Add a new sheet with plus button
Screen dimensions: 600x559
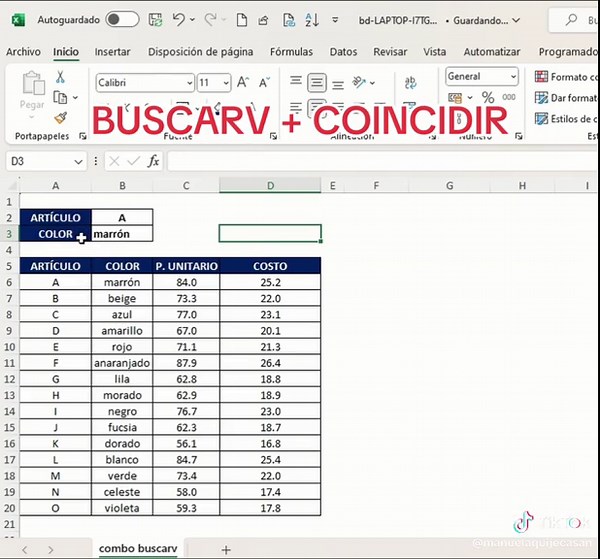(x=226, y=550)
